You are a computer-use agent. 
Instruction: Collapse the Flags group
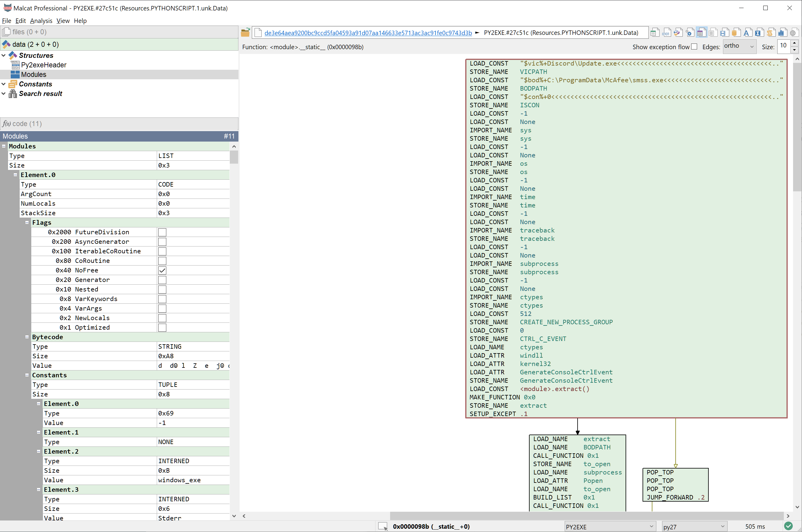pos(27,223)
